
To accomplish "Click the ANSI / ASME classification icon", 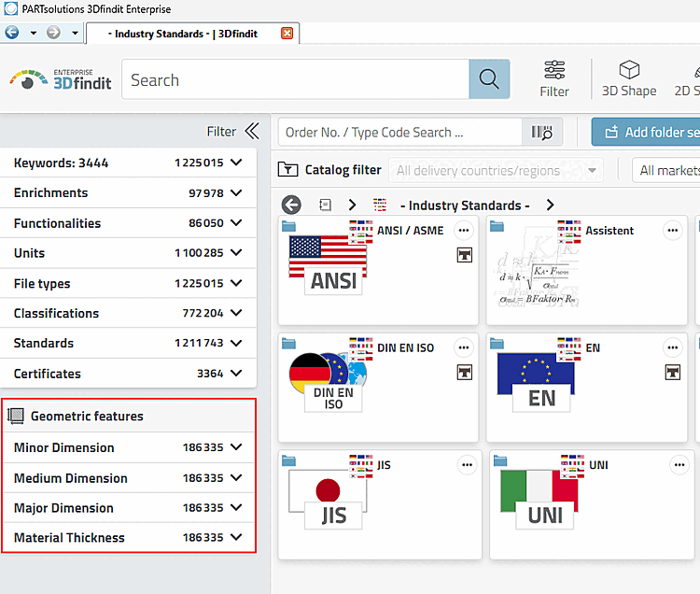I will coord(464,255).
